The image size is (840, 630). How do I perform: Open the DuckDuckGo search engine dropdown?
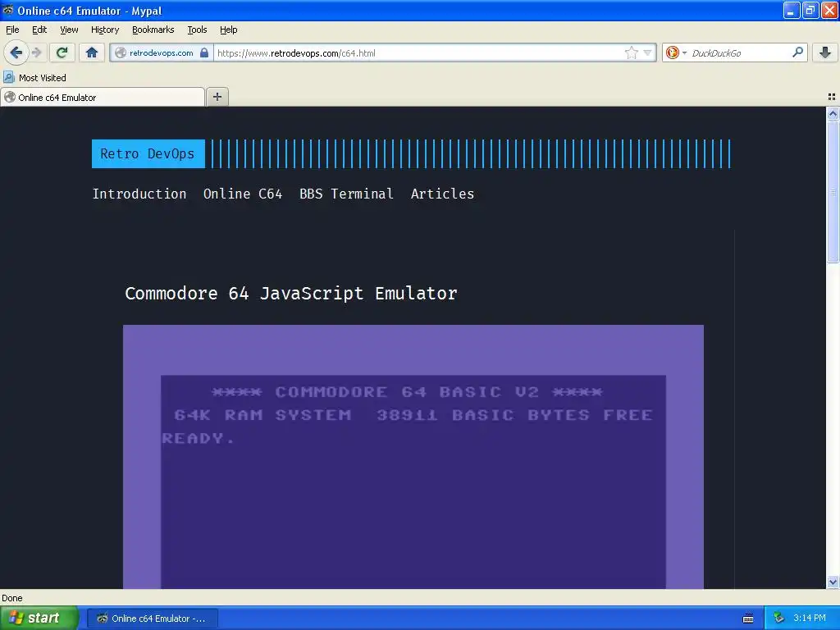pos(676,52)
